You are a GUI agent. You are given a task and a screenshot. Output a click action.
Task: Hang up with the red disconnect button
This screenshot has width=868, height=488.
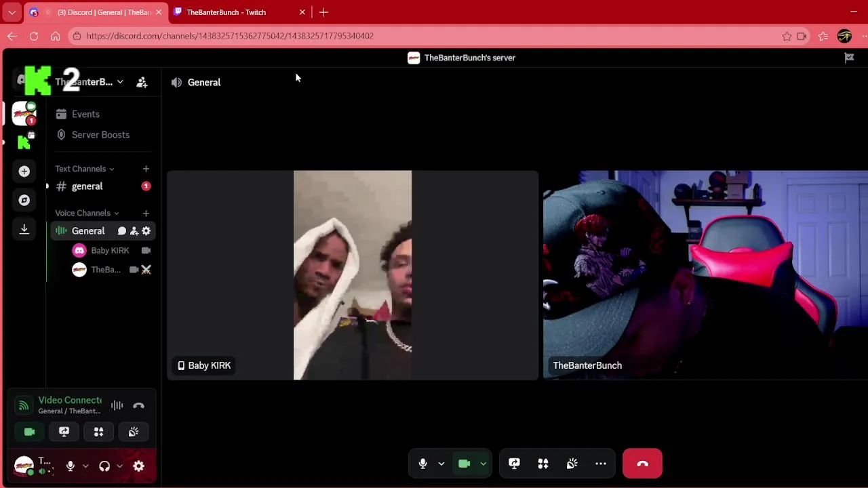(642, 464)
